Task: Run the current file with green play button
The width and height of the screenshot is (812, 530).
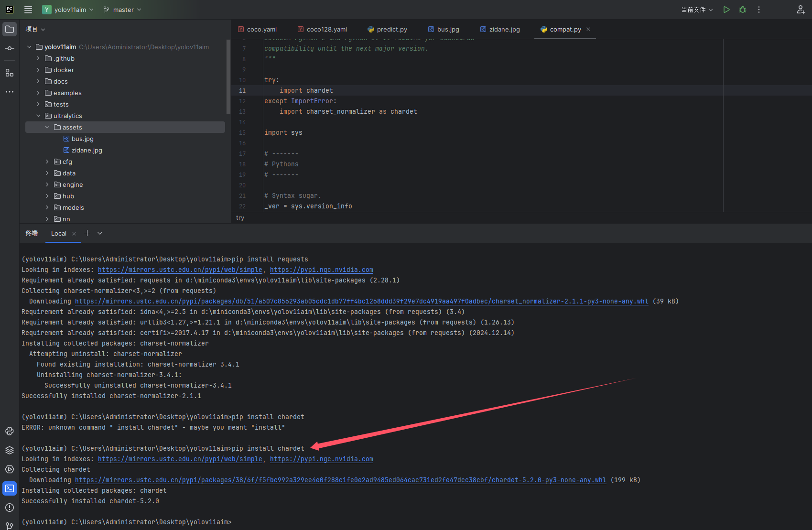Action: 726,10
